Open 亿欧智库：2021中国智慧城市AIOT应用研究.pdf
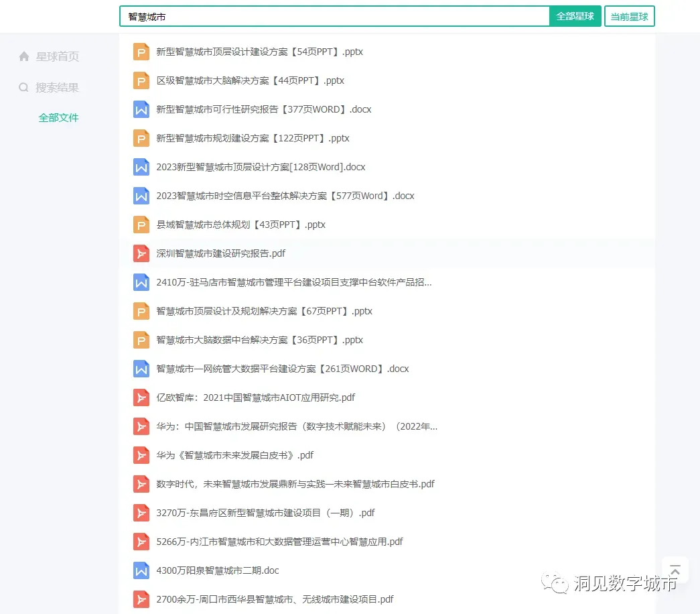Viewport: 700px width, 614px height. pos(256,397)
